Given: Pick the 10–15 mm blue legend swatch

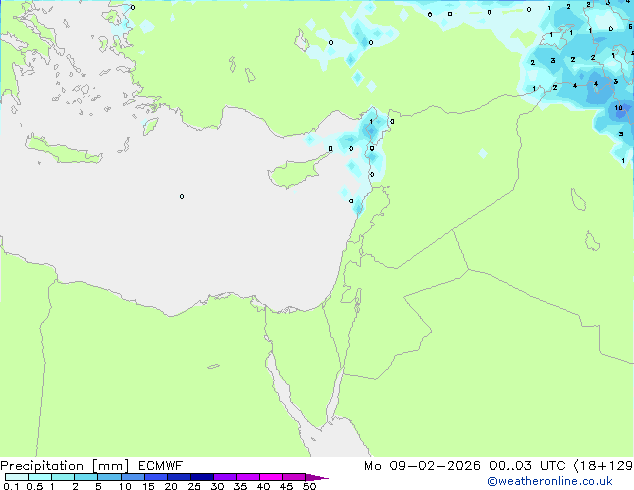Looking at the screenshot, I should click(133, 477).
